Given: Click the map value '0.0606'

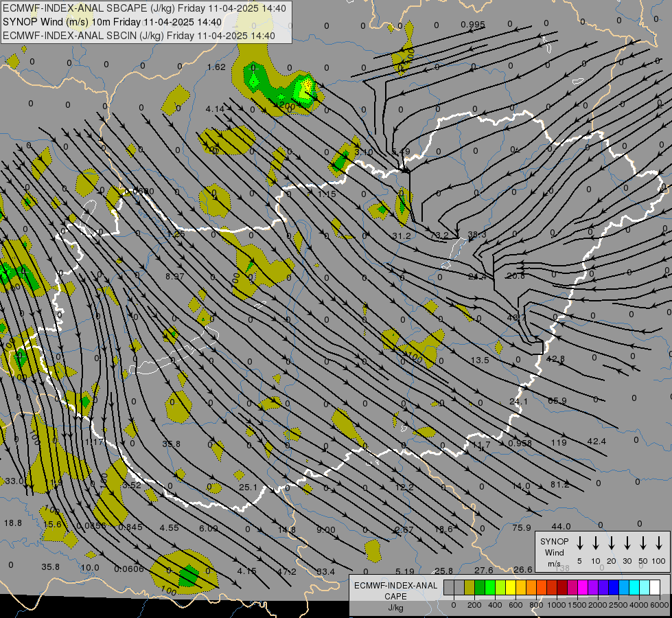Looking at the screenshot, I should [128, 569].
